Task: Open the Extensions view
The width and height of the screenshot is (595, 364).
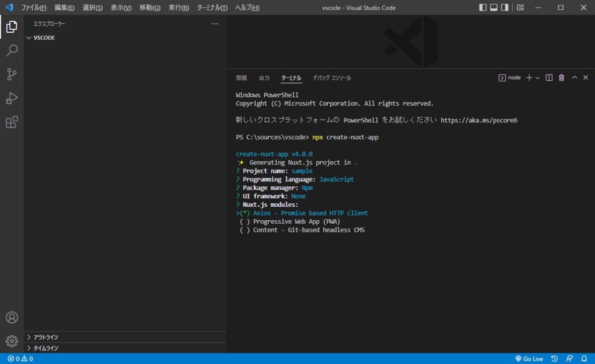Action: coord(12,122)
